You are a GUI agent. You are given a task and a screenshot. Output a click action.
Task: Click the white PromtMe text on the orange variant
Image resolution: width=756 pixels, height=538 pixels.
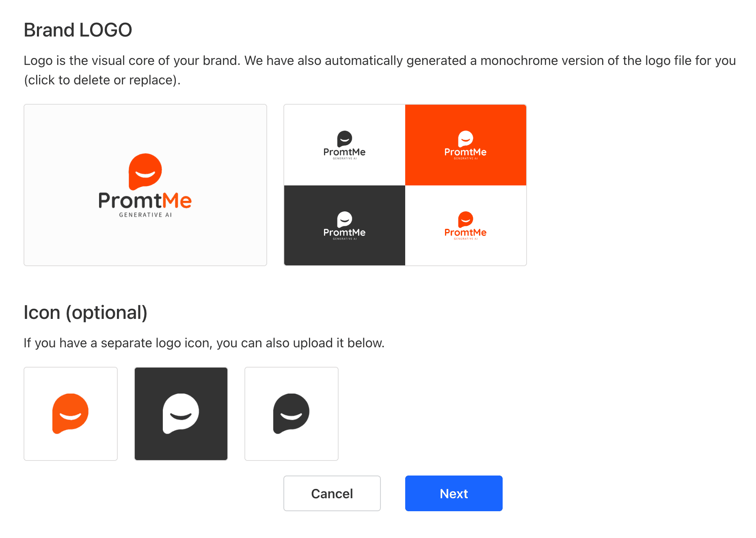(465, 152)
